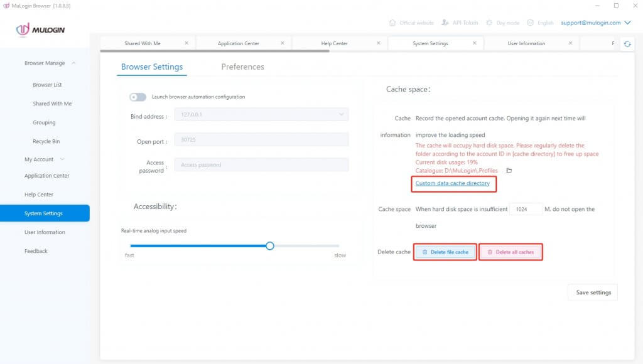Click the Custom data cache directory link
The height and width of the screenshot is (364, 643).
click(452, 183)
